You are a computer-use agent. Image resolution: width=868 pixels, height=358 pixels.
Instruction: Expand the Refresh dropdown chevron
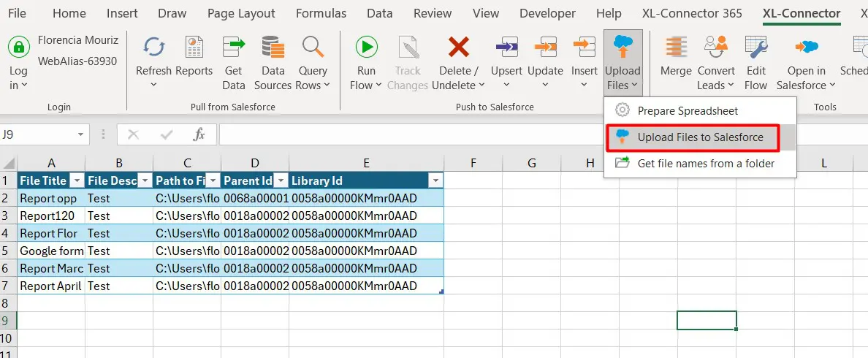click(x=154, y=85)
